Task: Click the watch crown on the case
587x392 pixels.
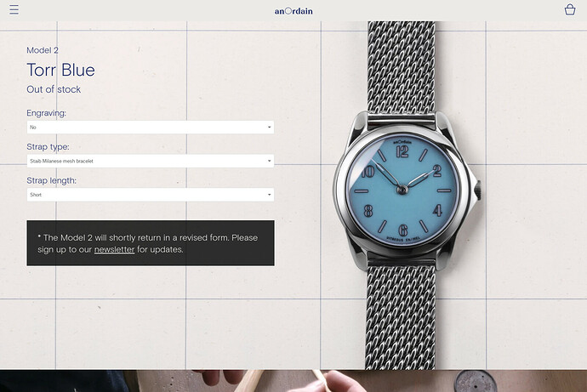Action: 478,190
